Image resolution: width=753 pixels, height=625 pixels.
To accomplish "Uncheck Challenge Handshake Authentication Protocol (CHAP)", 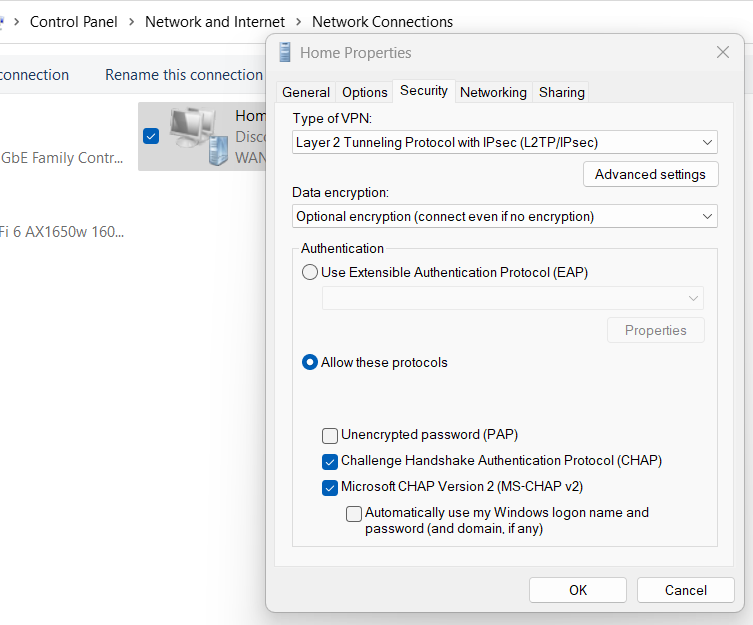I will tap(330, 461).
